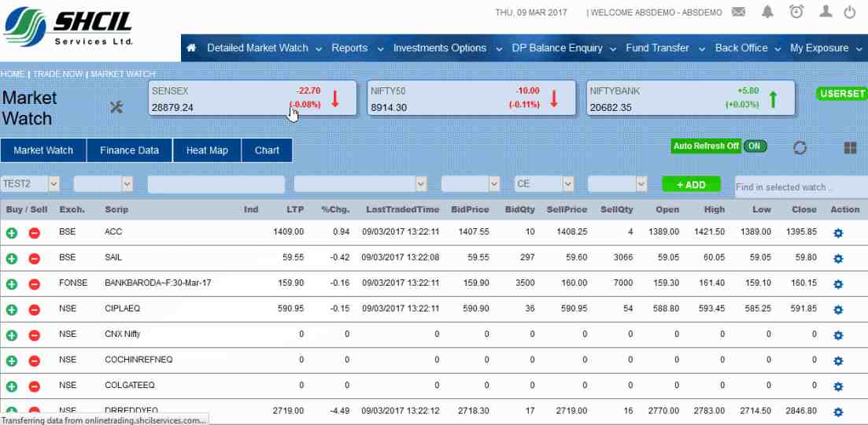Click green buy button for ACC
868x425 pixels.
12,233
